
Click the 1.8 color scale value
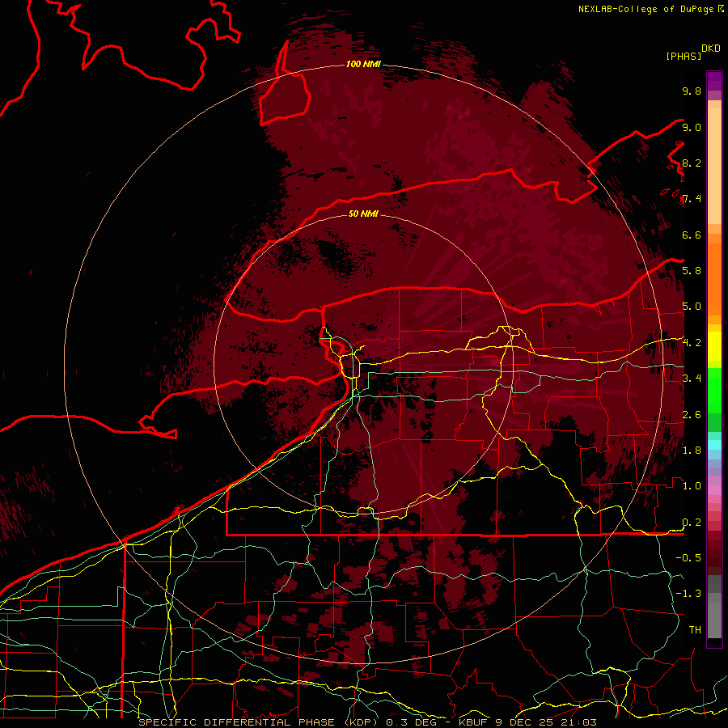692,450
